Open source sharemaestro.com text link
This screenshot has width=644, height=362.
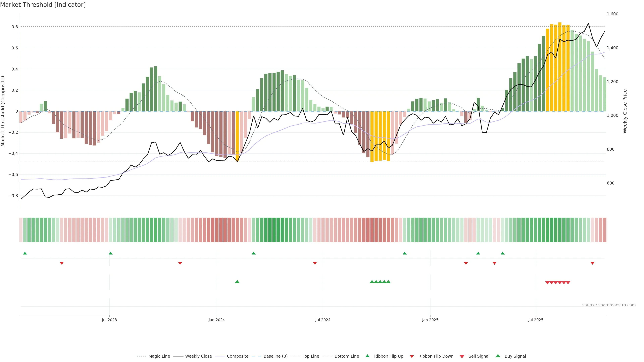click(x=609, y=305)
